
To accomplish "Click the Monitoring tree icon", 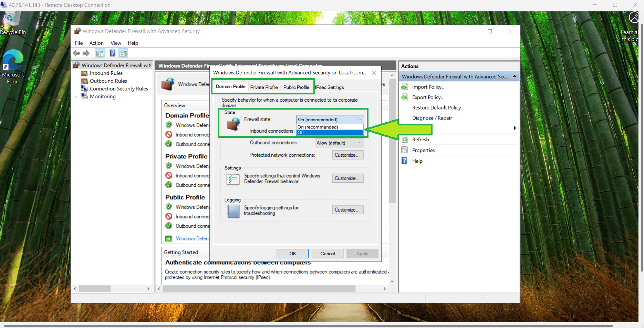I will [x=84, y=96].
